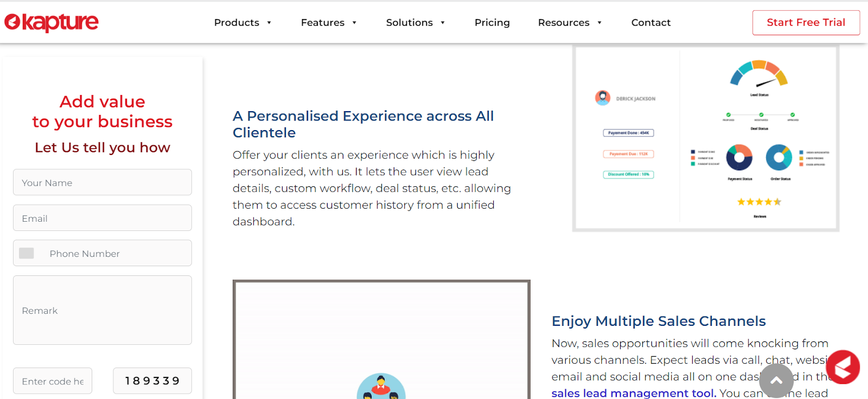Image resolution: width=868 pixels, height=399 pixels.
Task: Click the Payment Due : 112K label
Action: coord(628,154)
